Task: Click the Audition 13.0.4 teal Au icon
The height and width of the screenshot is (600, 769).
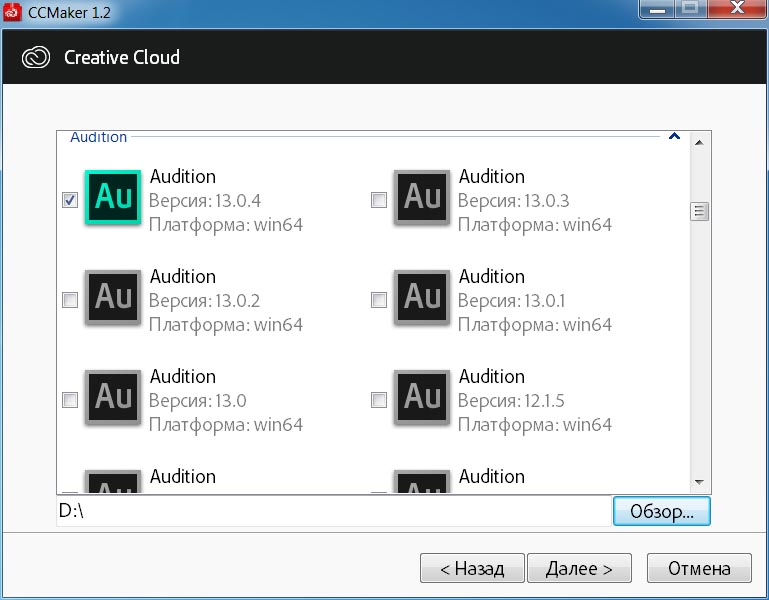Action: pyautogui.click(x=113, y=197)
